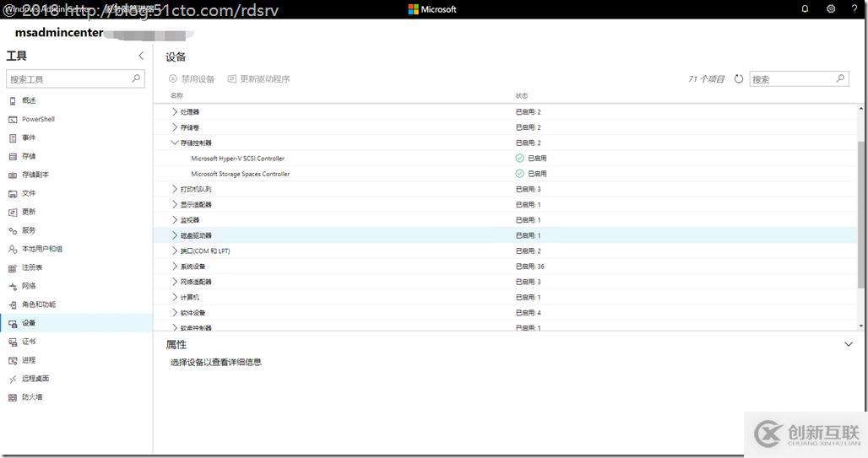This screenshot has height=458, width=868.
Task: Select 设备 in the tools list
Action: 76,323
